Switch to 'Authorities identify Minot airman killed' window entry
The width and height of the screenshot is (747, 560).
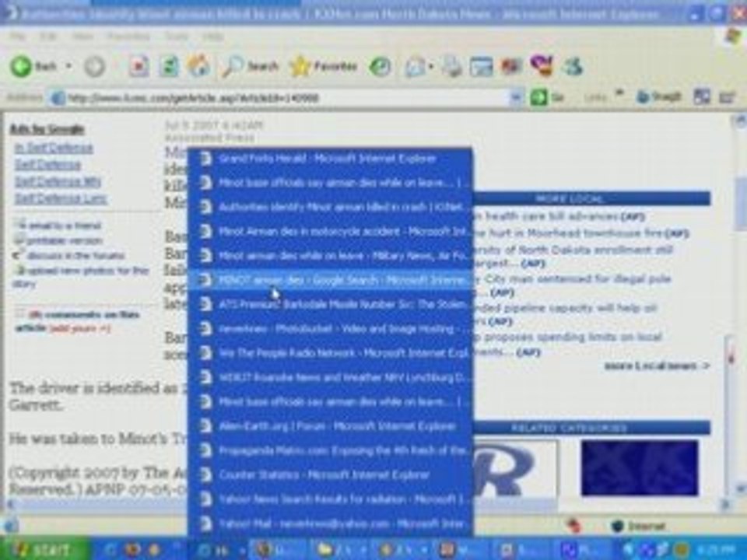click(x=330, y=207)
